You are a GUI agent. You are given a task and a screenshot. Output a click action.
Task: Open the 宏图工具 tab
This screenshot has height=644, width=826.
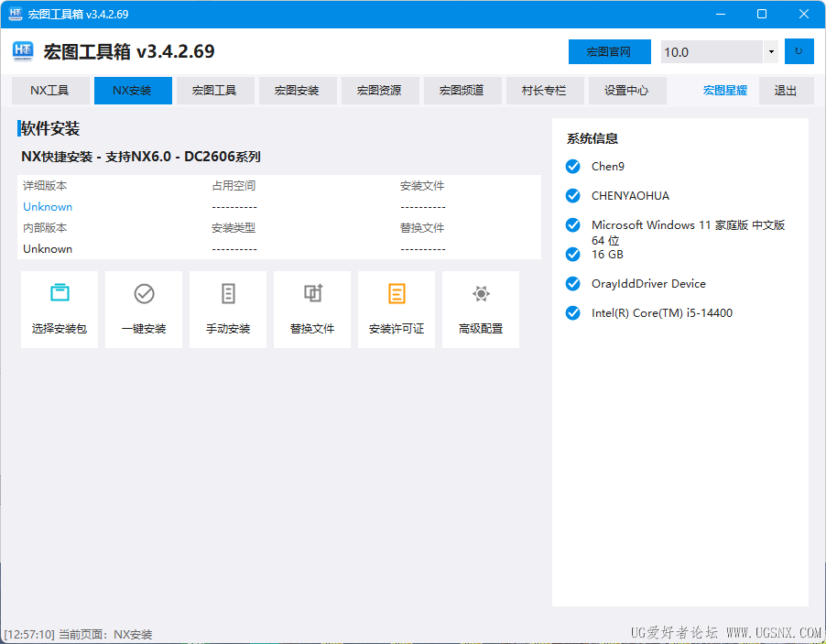[215, 91]
